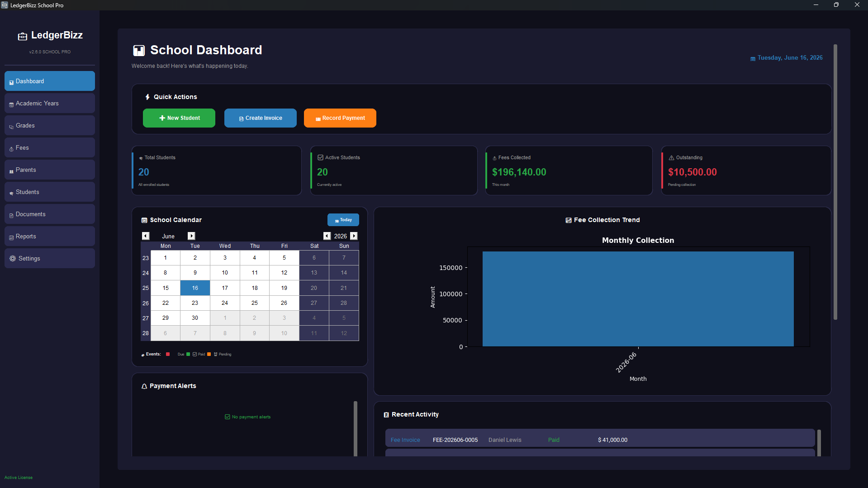Select June 30 in the calendar

(x=195, y=318)
